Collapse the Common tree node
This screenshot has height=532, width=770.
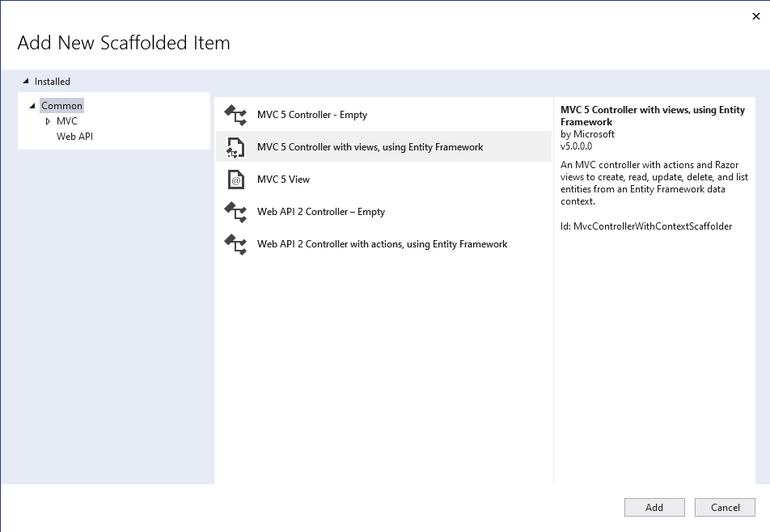tap(32, 105)
